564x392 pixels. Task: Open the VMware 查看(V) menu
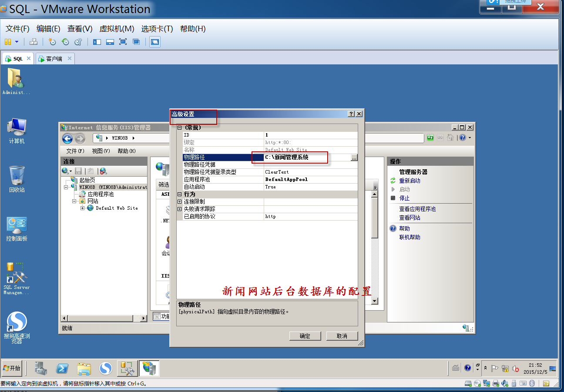[x=80, y=29]
